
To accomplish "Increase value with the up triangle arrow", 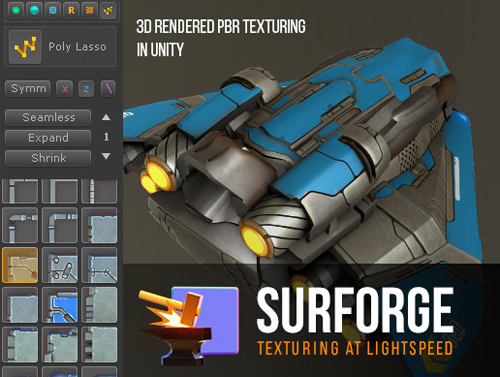I will point(106,117).
